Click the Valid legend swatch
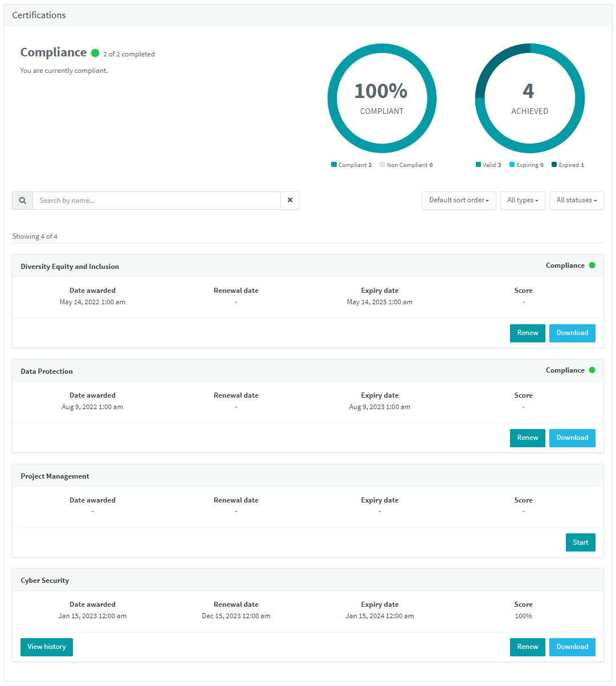The image size is (616, 686). pos(478,165)
